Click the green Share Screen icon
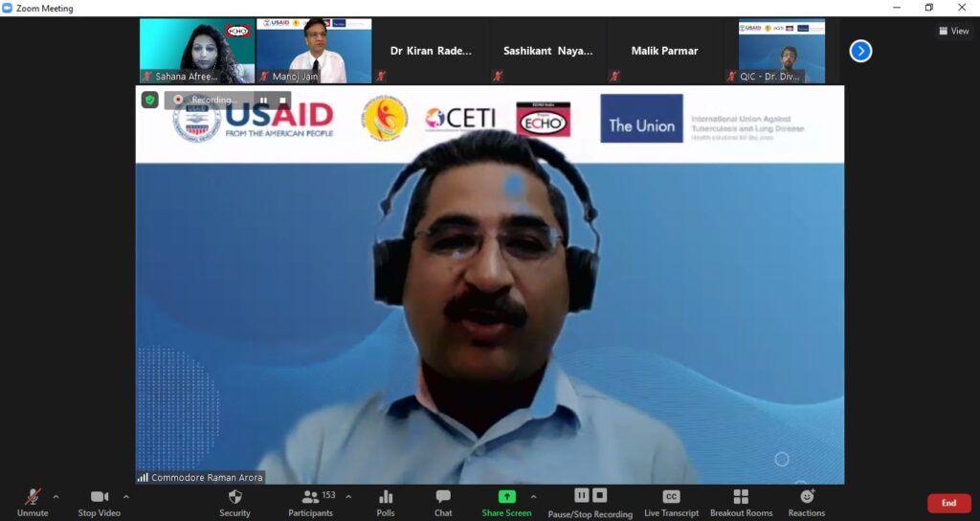980x521 pixels. [506, 496]
